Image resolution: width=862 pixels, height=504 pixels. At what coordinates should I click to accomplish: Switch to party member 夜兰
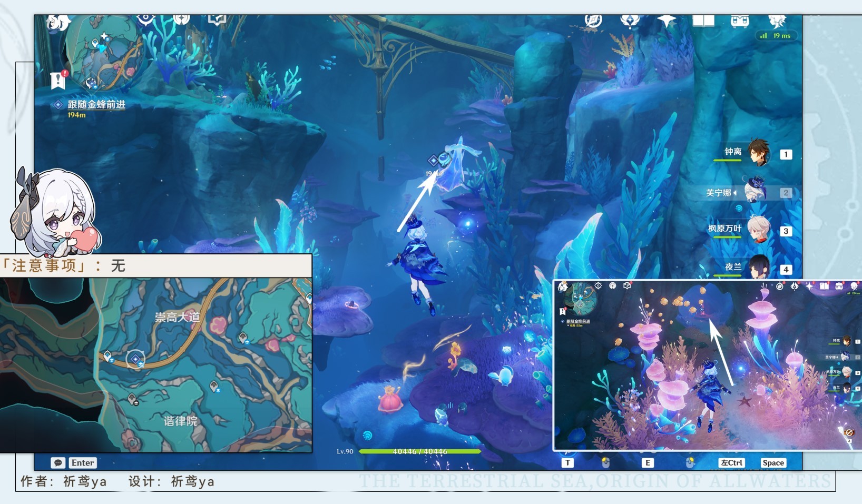[x=759, y=268]
